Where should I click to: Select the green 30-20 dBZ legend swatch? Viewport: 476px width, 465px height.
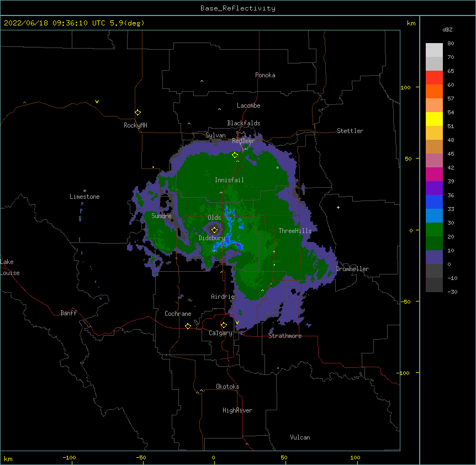click(x=434, y=230)
